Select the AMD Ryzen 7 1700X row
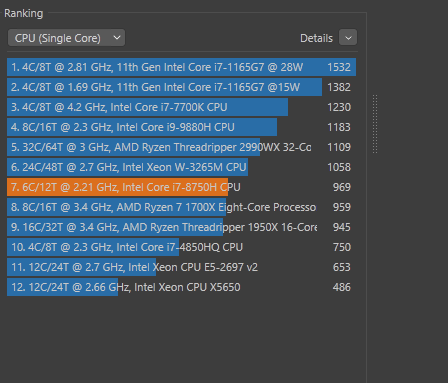The height and width of the screenshot is (383, 448). (x=181, y=207)
